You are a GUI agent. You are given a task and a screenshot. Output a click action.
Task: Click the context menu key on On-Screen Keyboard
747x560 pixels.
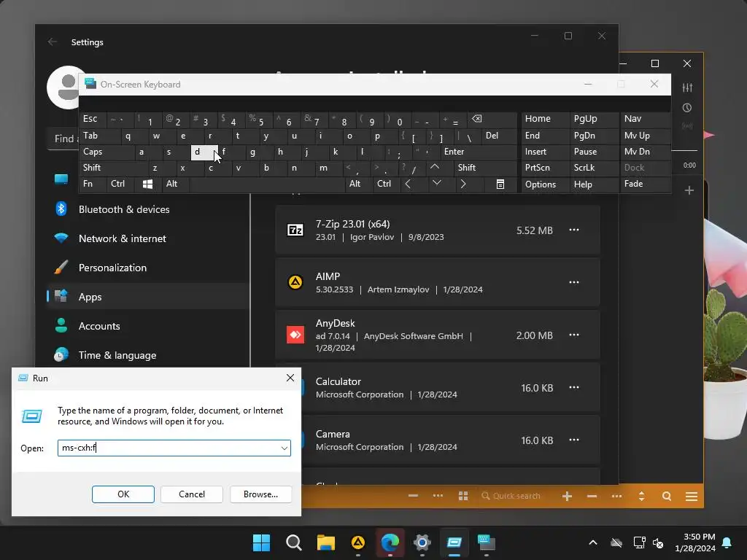500,184
